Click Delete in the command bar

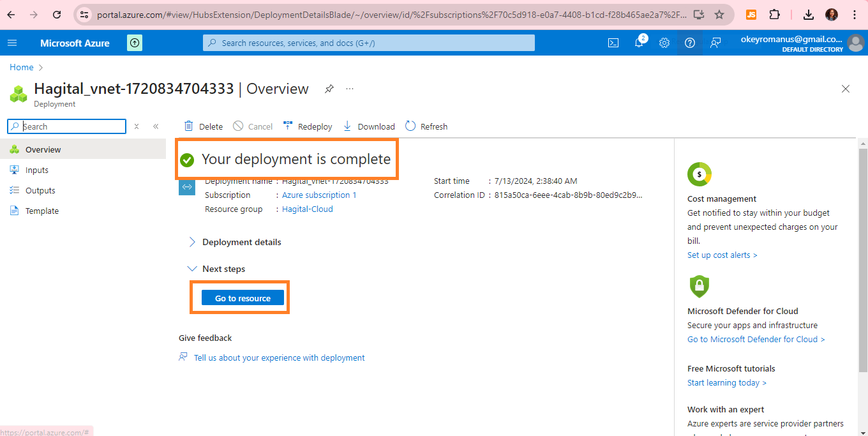pos(203,126)
